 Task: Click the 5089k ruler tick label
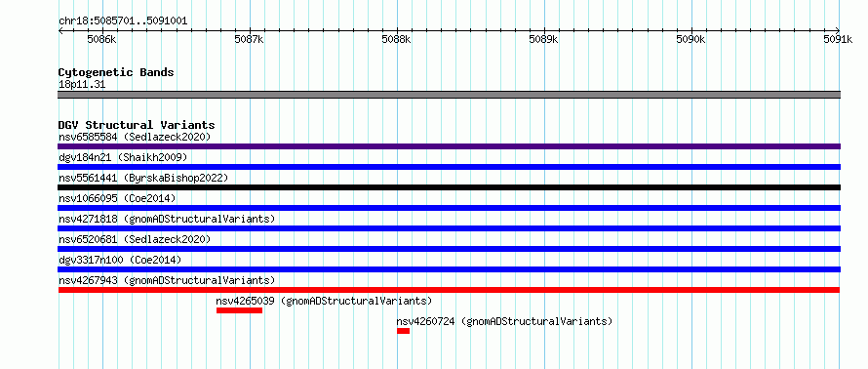point(544,39)
